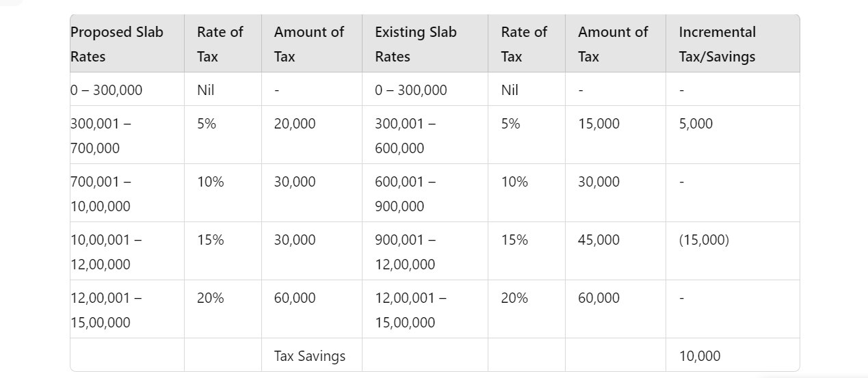Click the "Proposed Slab Rates" column header
Image resolution: width=868 pixels, height=378 pixels.
117,44
